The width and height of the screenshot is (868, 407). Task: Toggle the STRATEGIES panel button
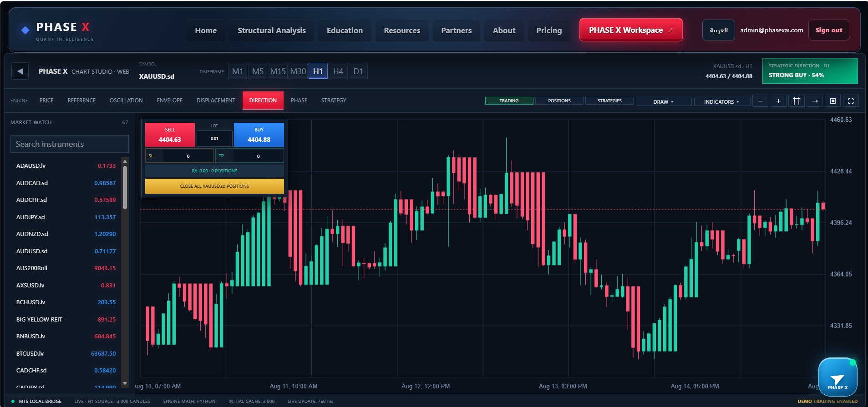(x=609, y=101)
